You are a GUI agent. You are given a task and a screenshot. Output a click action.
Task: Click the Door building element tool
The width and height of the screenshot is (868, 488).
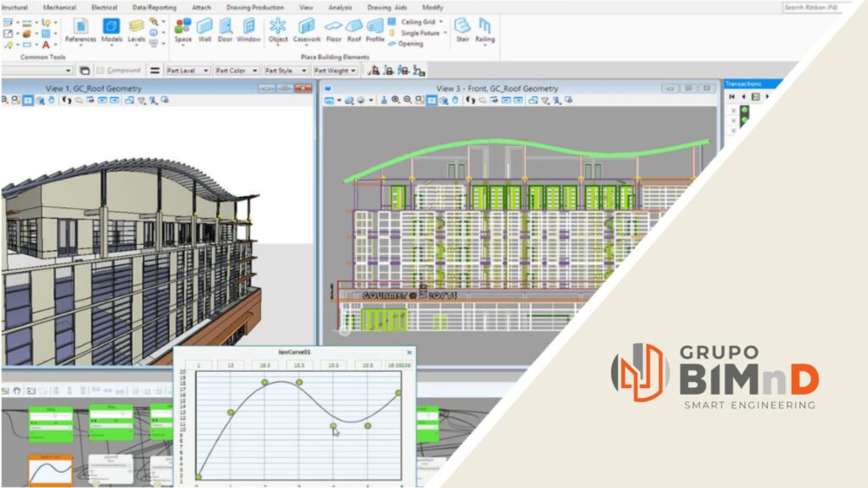225,29
